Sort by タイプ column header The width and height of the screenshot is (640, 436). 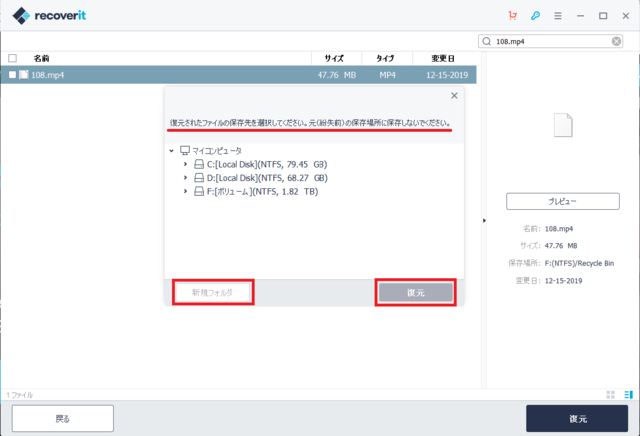pyautogui.click(x=385, y=58)
